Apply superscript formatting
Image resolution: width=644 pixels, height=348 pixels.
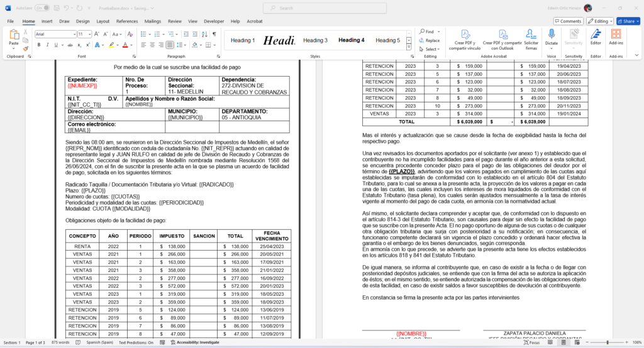click(87, 45)
